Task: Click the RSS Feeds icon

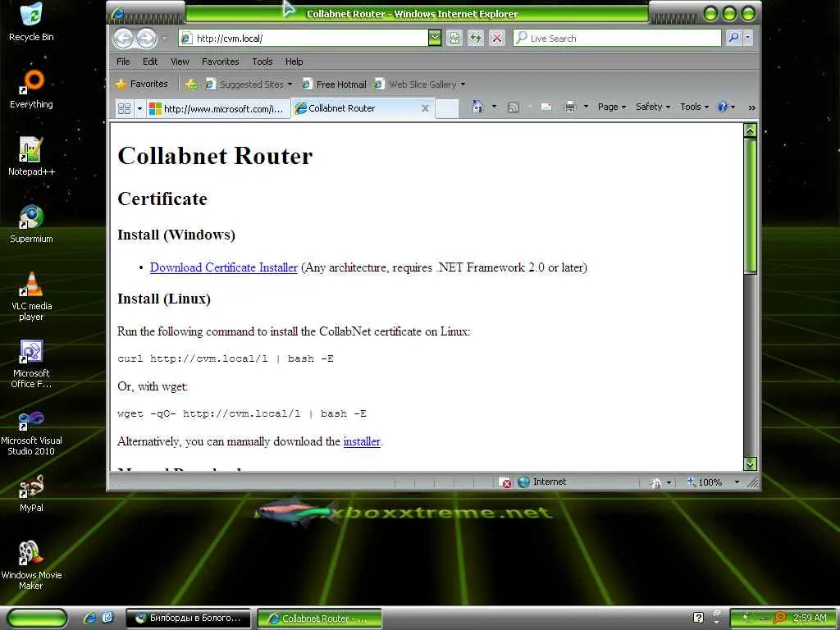Action: (514, 107)
